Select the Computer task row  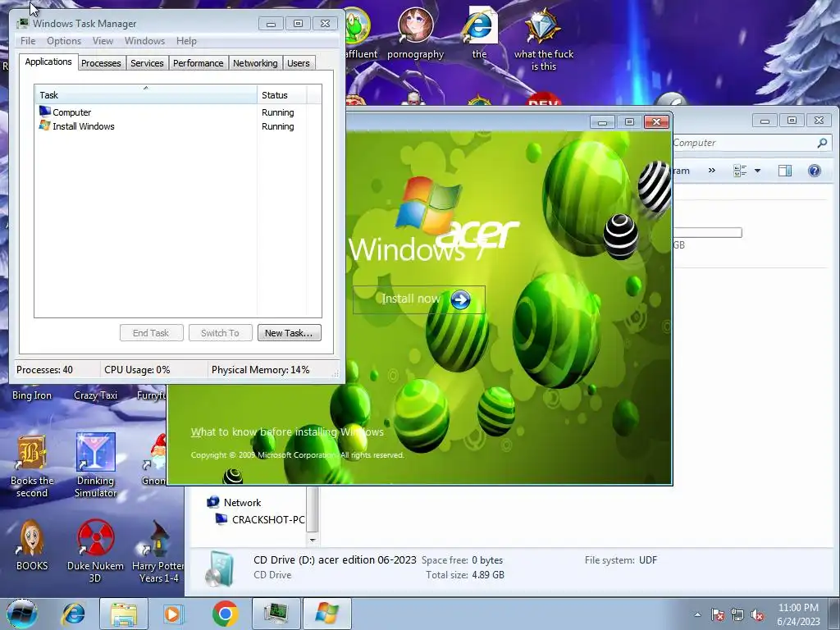pyautogui.click(x=178, y=112)
